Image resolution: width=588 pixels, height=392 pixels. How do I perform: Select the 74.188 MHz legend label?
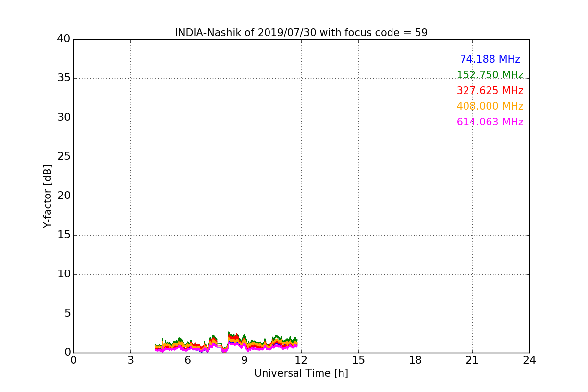click(x=490, y=59)
